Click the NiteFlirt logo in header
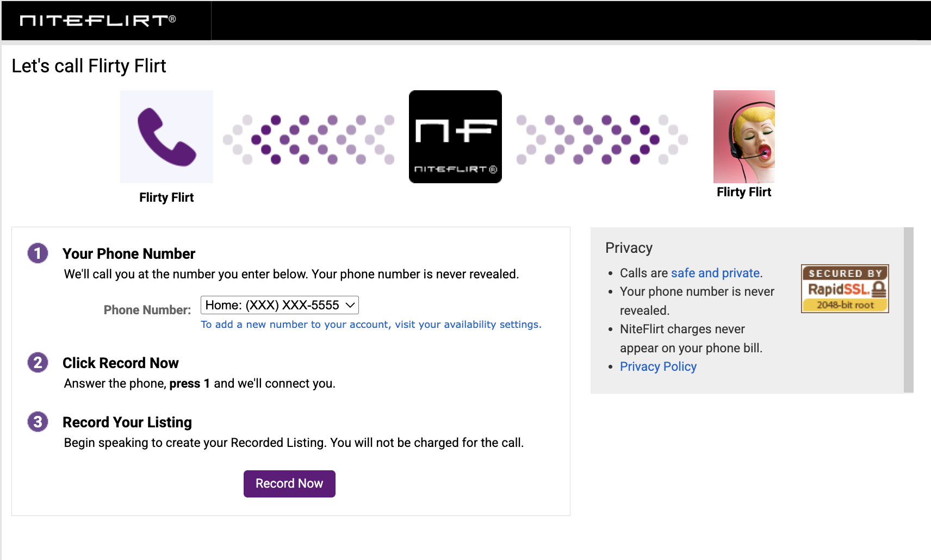 pyautogui.click(x=98, y=21)
